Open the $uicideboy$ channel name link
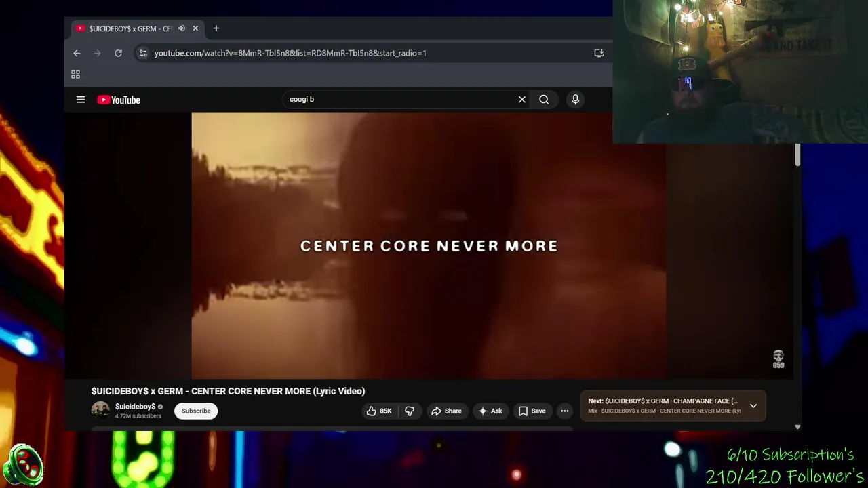This screenshot has width=868, height=488. (x=136, y=407)
